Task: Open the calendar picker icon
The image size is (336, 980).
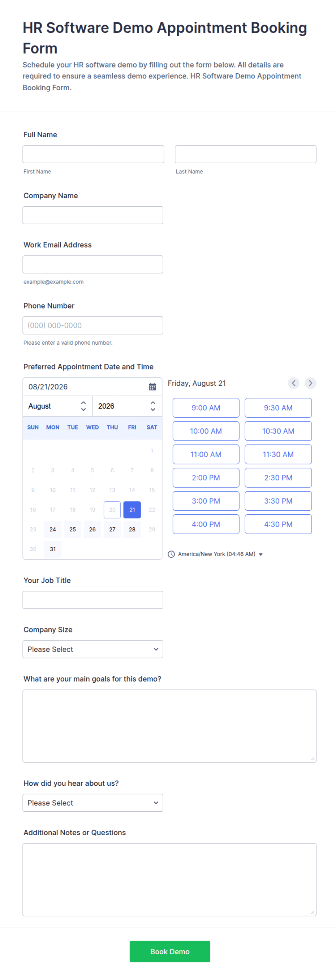Action: click(x=152, y=387)
